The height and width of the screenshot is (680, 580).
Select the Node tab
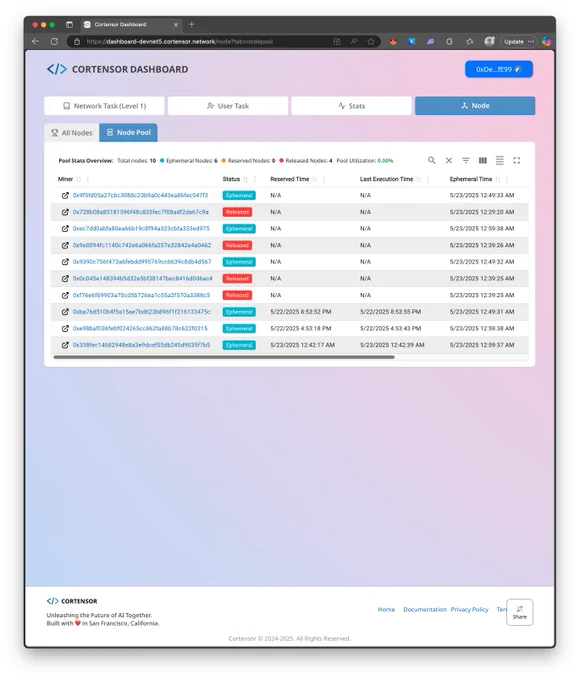coord(475,106)
